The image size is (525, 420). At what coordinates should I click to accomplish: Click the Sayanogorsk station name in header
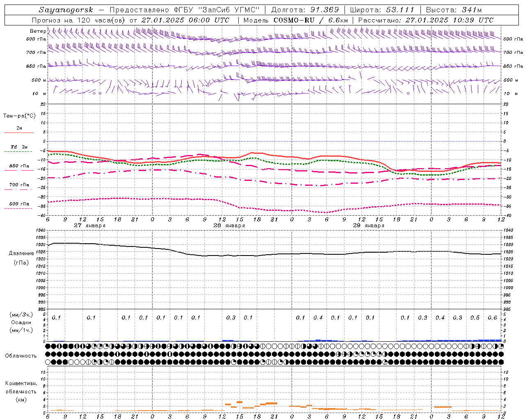[66, 10]
